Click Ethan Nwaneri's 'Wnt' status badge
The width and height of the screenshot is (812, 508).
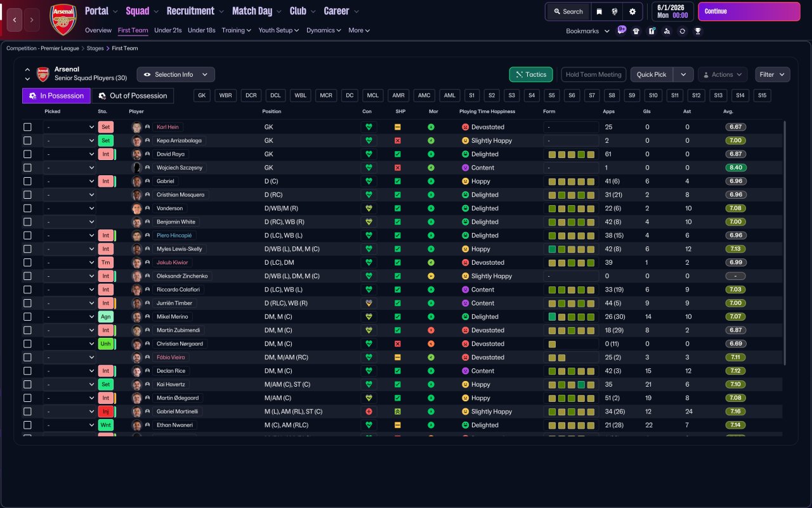(105, 425)
